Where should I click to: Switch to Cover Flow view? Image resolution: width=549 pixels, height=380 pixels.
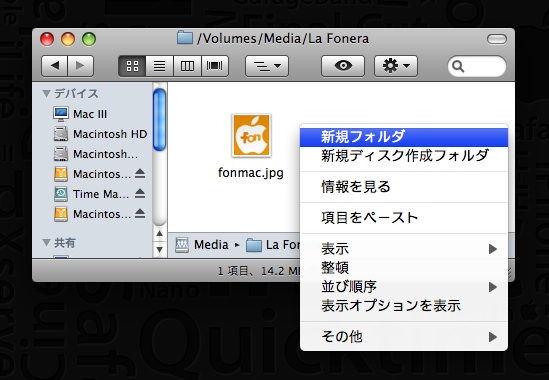[x=215, y=65]
